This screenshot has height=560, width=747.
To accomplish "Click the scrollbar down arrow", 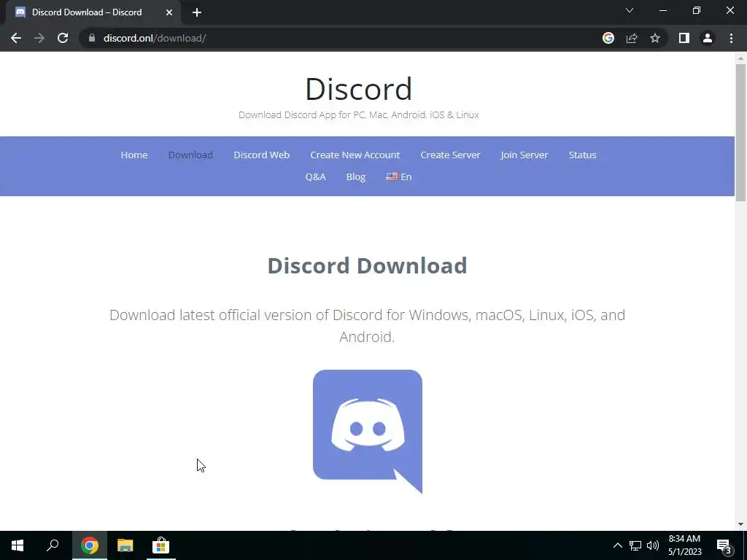I will pos(740,524).
